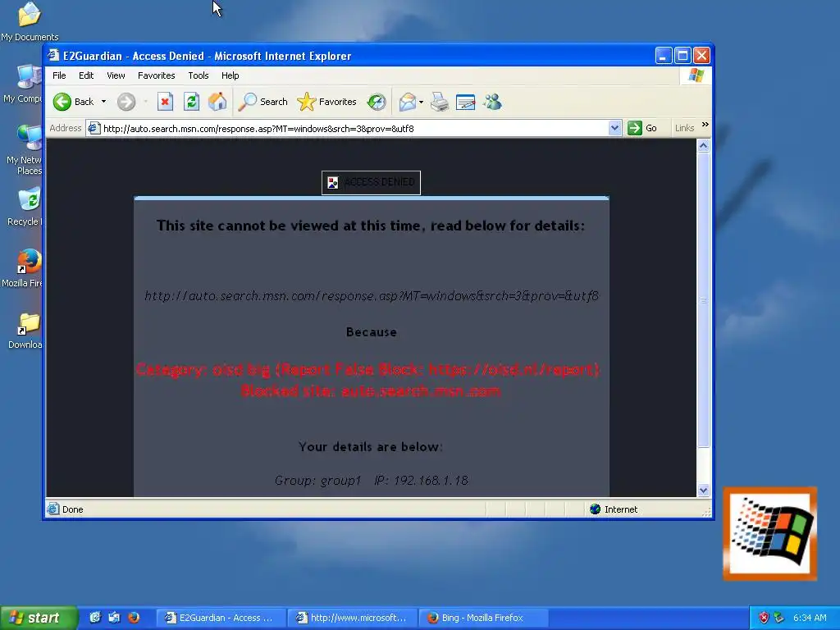The image size is (840, 630).
Task: Click the down arrow of the page scrollbar
Action: [x=703, y=490]
